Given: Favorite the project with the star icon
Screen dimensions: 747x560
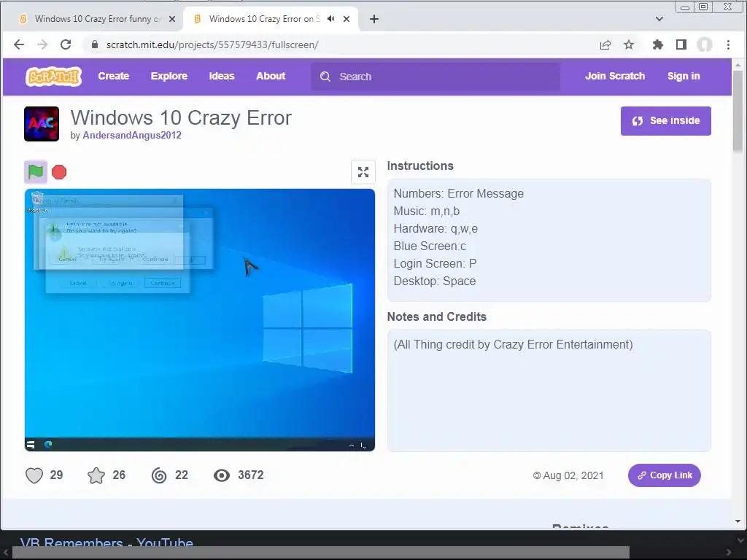Looking at the screenshot, I should (x=96, y=475).
